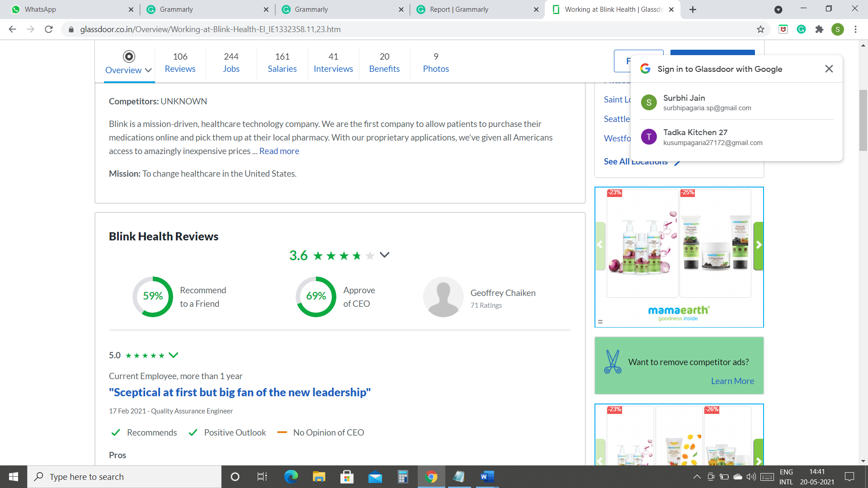Viewport: 868px width, 488px height.
Task: Open Cortana circle icon on taskbar
Action: tap(235, 477)
